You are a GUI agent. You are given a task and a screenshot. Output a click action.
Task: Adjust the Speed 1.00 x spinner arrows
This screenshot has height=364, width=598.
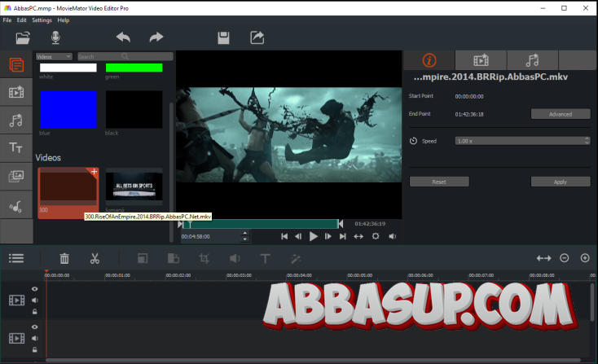pyautogui.click(x=587, y=141)
